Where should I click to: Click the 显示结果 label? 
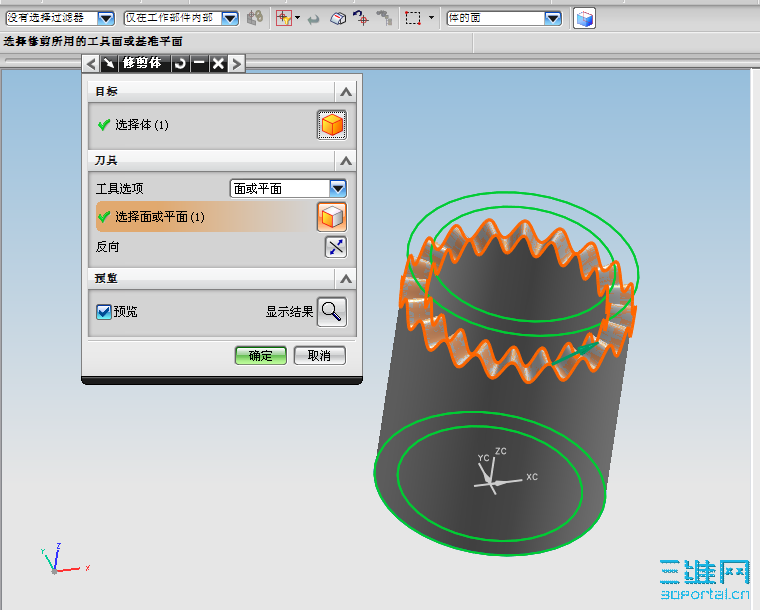pos(289,312)
